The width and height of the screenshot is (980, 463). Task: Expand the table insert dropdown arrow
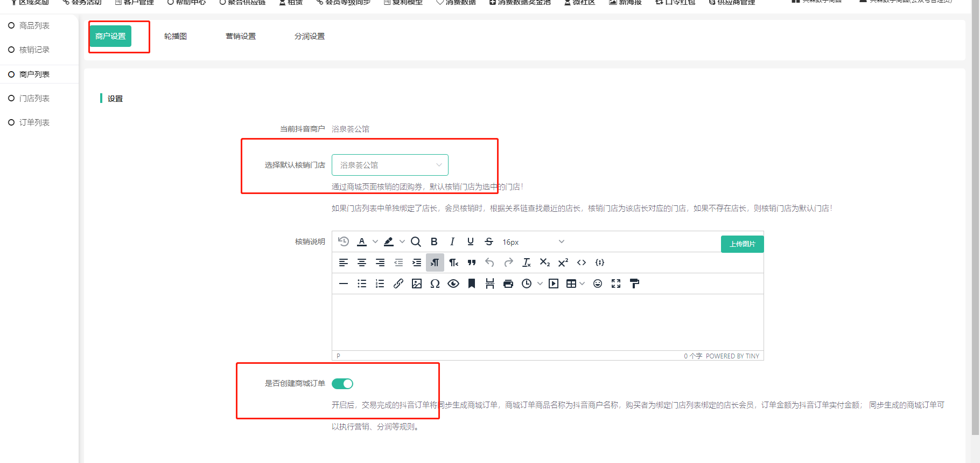click(582, 284)
